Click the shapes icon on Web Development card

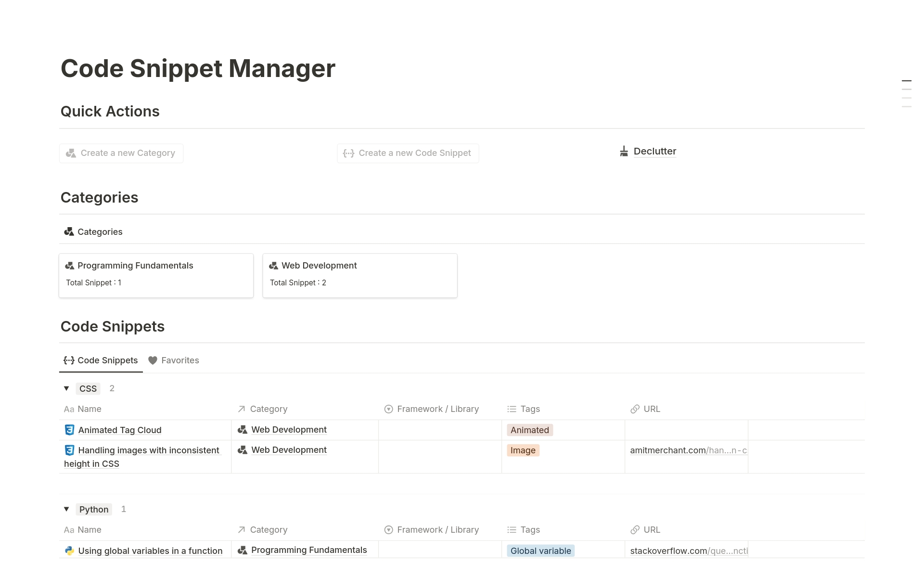273,266
